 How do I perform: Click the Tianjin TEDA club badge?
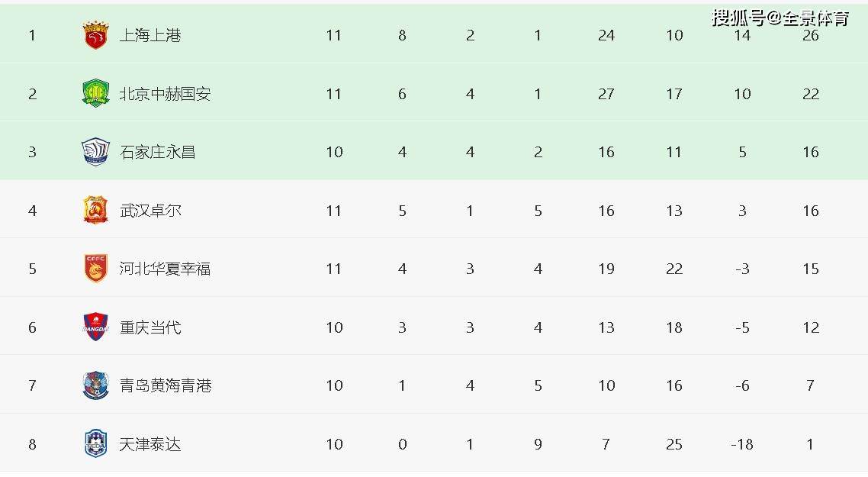(95, 444)
